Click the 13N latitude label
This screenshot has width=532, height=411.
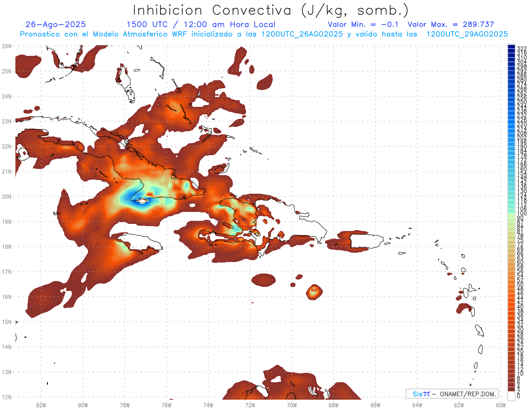pyautogui.click(x=6, y=372)
